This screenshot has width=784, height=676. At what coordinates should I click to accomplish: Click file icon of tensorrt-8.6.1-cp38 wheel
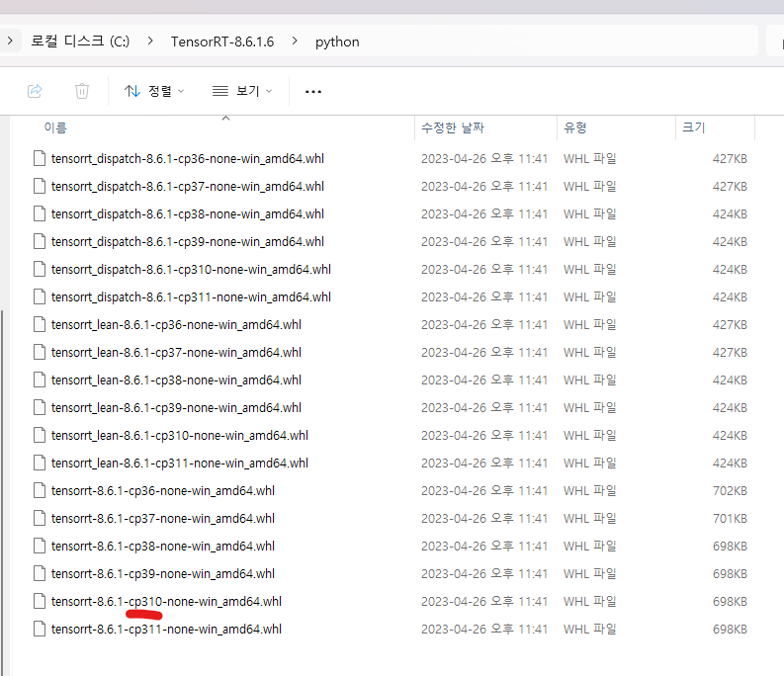[x=40, y=546]
